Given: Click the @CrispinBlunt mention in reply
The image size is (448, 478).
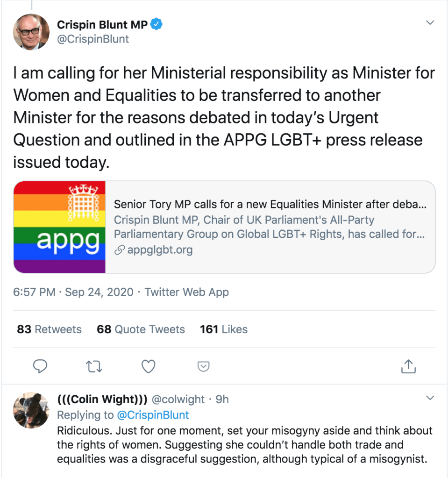Looking at the screenshot, I should [x=153, y=415].
